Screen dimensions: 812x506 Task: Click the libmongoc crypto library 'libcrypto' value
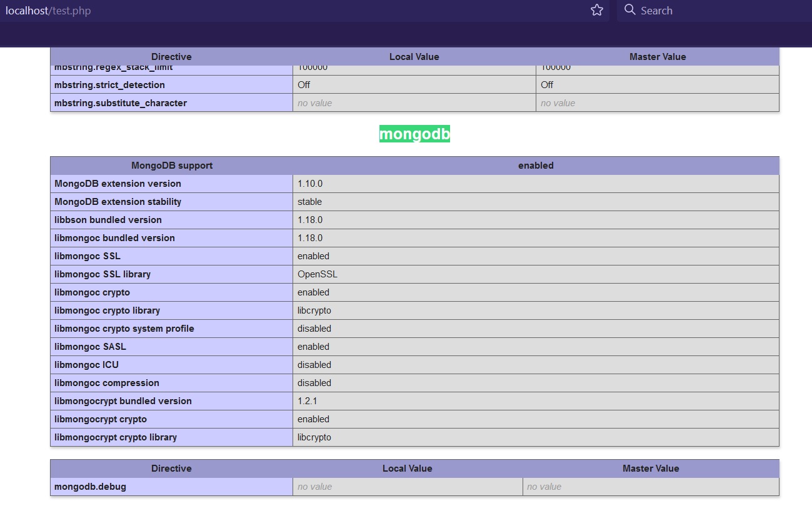[314, 310]
